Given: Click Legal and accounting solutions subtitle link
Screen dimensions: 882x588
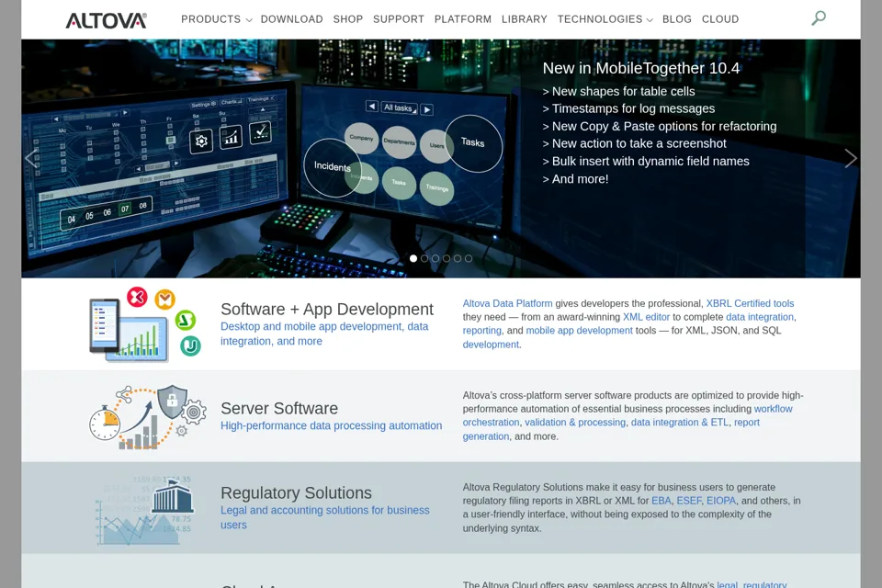Looking at the screenshot, I should click(x=325, y=517).
